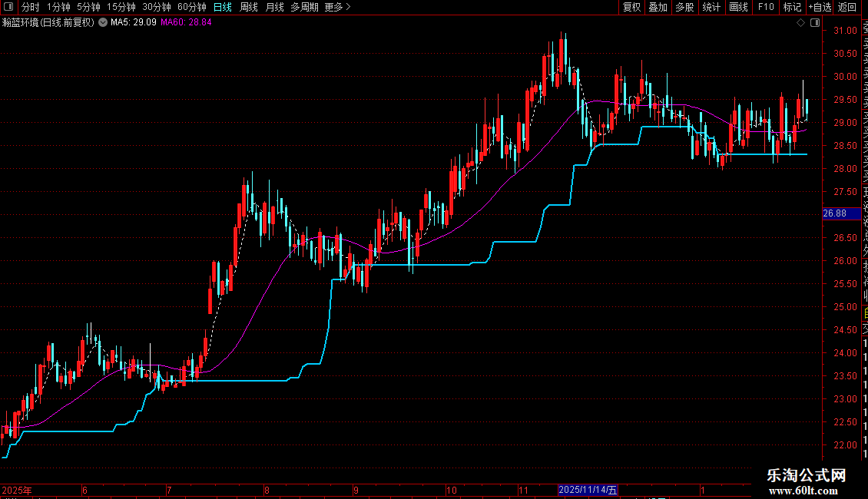Screen dimensions: 868x499
Task: Click the highlighted 26.88 price marker
Action: pos(841,213)
